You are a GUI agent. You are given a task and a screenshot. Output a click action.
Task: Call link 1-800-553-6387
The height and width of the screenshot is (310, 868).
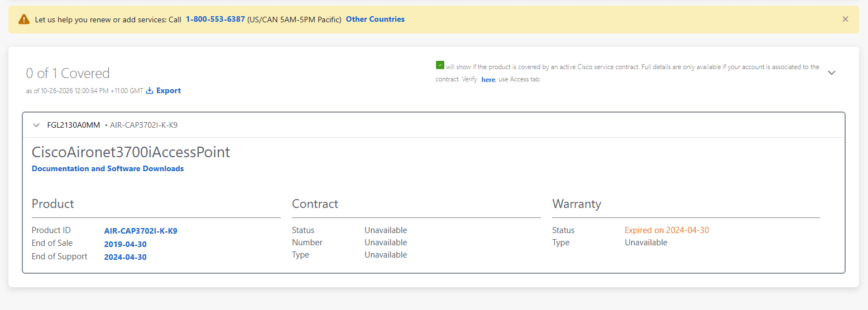pos(215,19)
